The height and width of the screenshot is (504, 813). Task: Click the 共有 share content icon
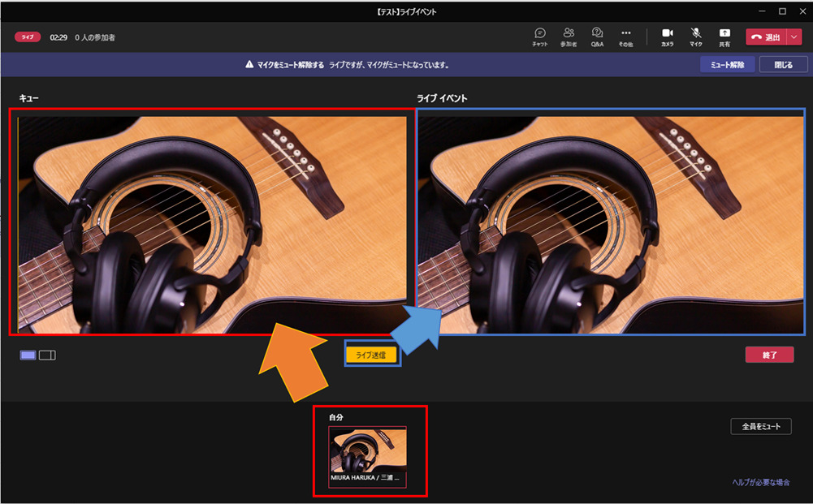click(724, 37)
